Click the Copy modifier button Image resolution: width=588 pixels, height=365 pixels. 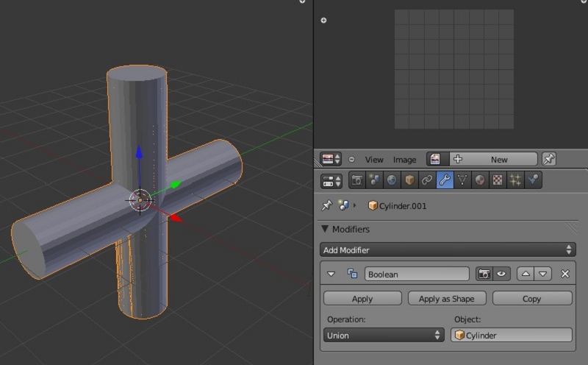(x=531, y=299)
